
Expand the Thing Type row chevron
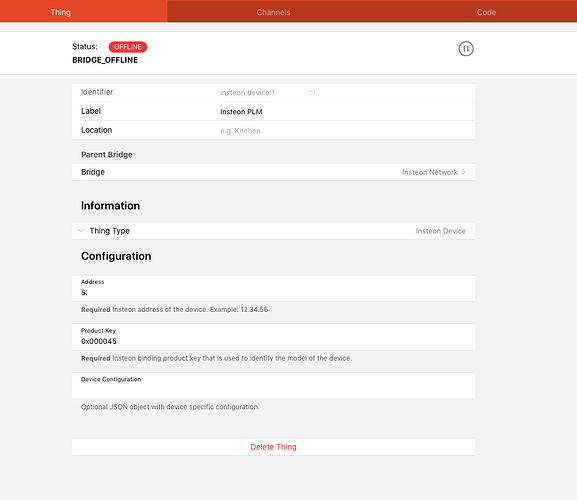coord(81,231)
